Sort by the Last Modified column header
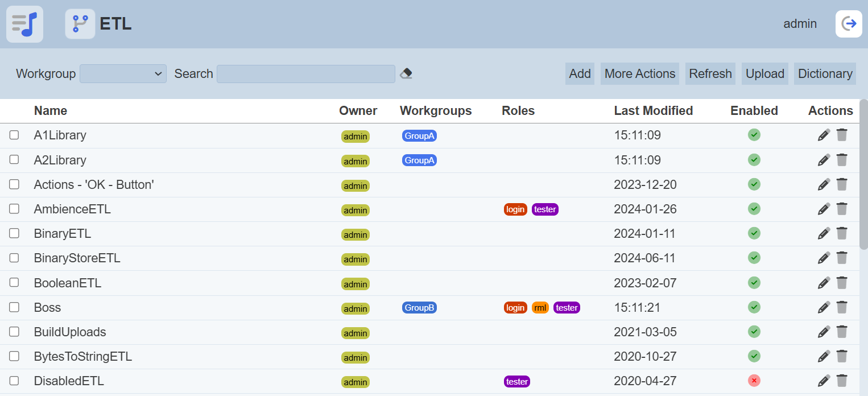Viewport: 868px width, 396px height. [x=653, y=110]
